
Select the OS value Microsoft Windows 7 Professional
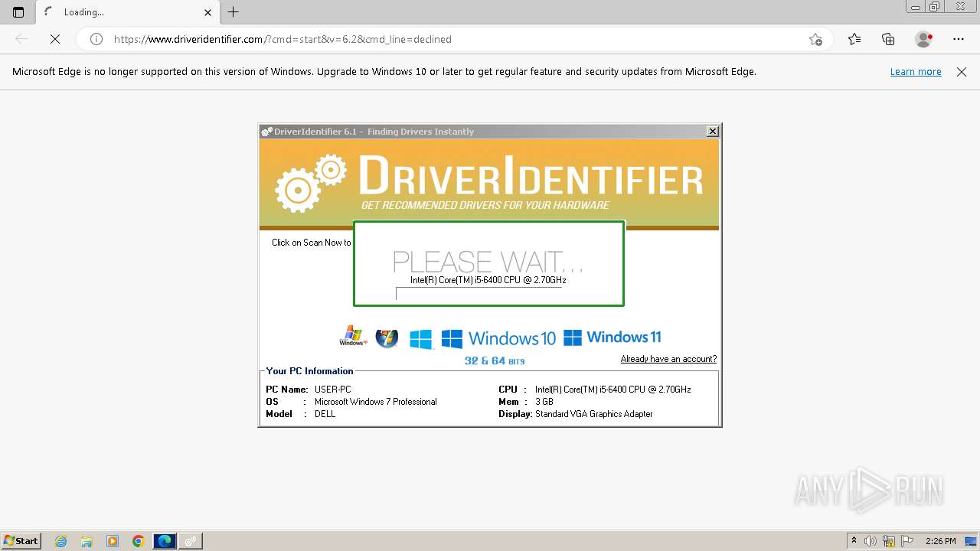[x=375, y=402]
